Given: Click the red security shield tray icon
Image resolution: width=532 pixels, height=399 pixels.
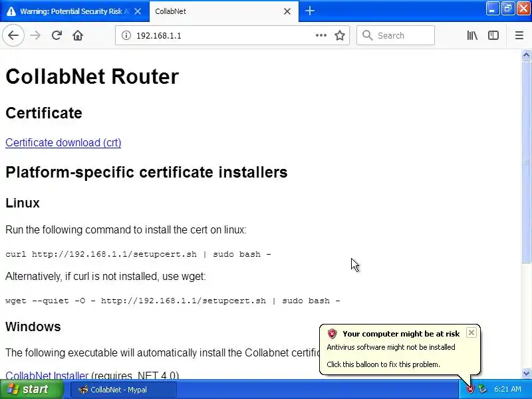Looking at the screenshot, I should (470, 389).
